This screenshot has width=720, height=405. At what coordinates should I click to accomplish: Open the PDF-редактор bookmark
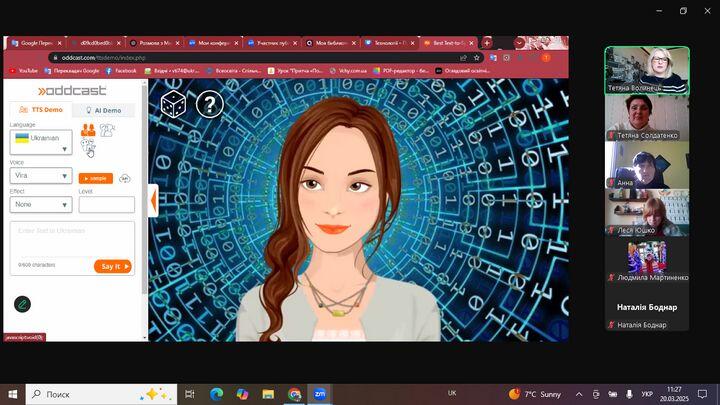401,71
